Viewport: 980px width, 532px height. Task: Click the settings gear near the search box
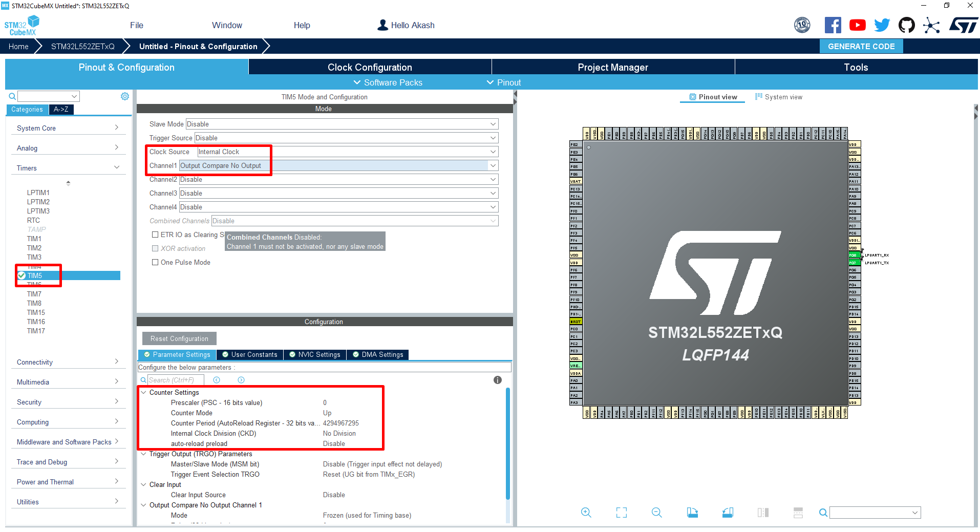(x=124, y=96)
